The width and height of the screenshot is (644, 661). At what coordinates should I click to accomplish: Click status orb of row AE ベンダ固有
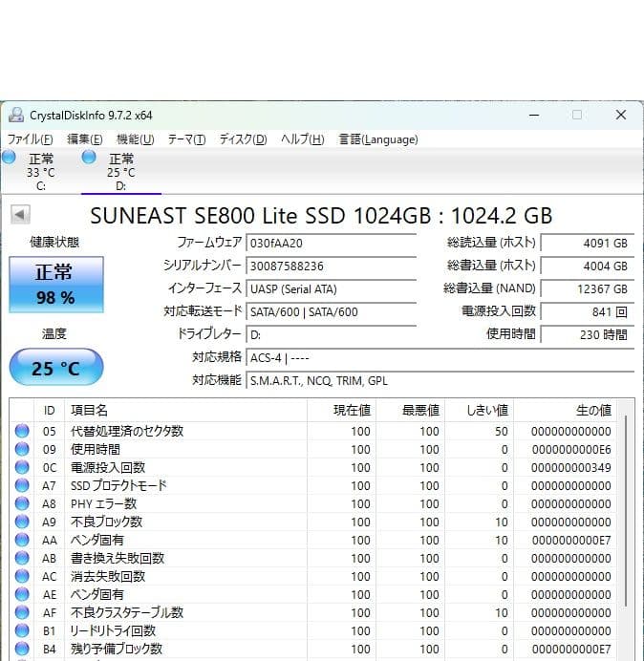coord(22,594)
